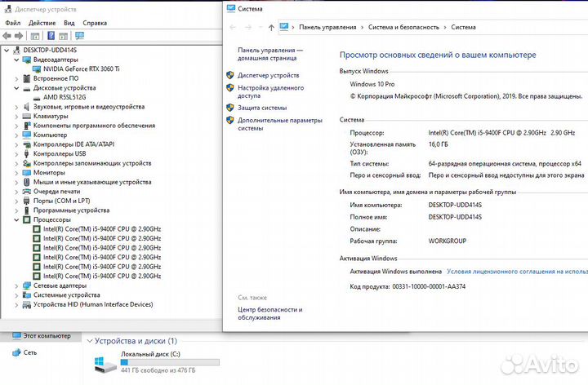Open the Справка menu

95,23
